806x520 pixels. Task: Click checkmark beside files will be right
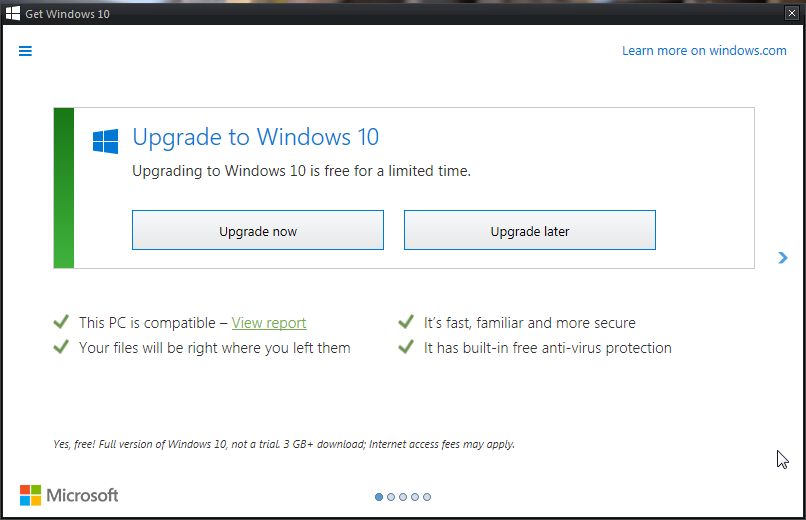[x=61, y=347]
